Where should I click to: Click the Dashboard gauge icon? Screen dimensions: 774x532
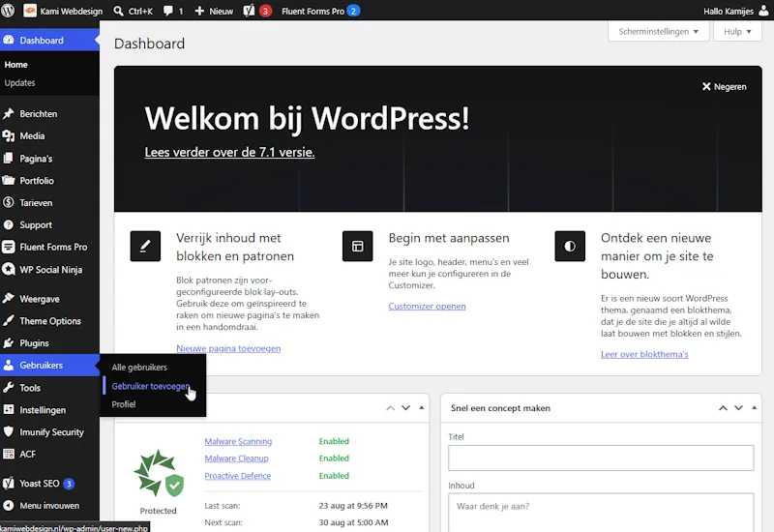(9, 40)
